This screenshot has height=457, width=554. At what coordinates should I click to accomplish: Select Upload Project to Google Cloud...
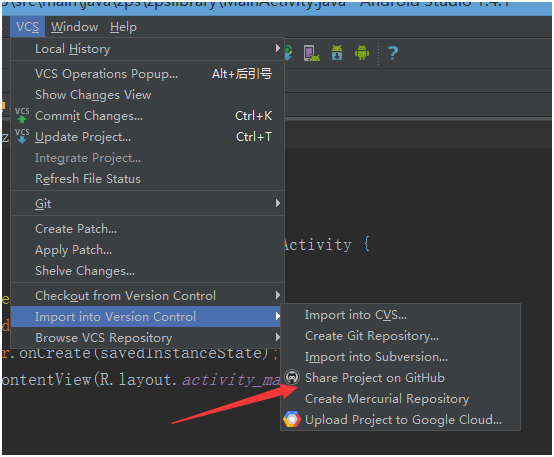tap(401, 420)
